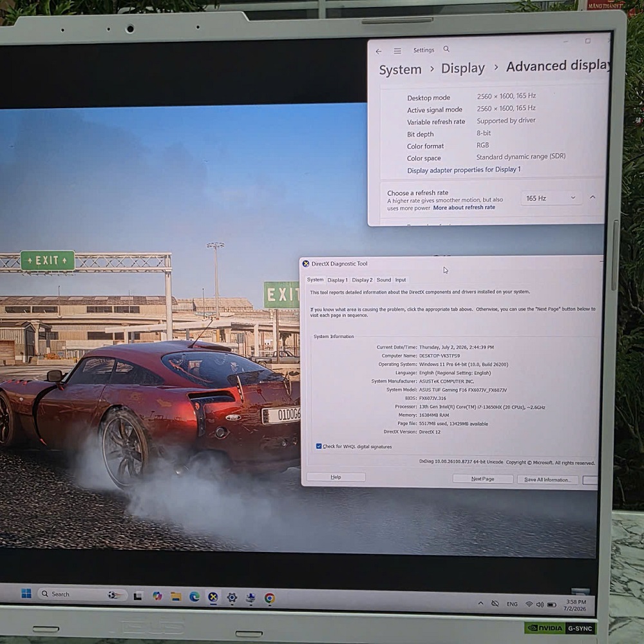The image size is (644, 644).
Task: Click the Settings search magnifier icon
Action: (x=446, y=50)
